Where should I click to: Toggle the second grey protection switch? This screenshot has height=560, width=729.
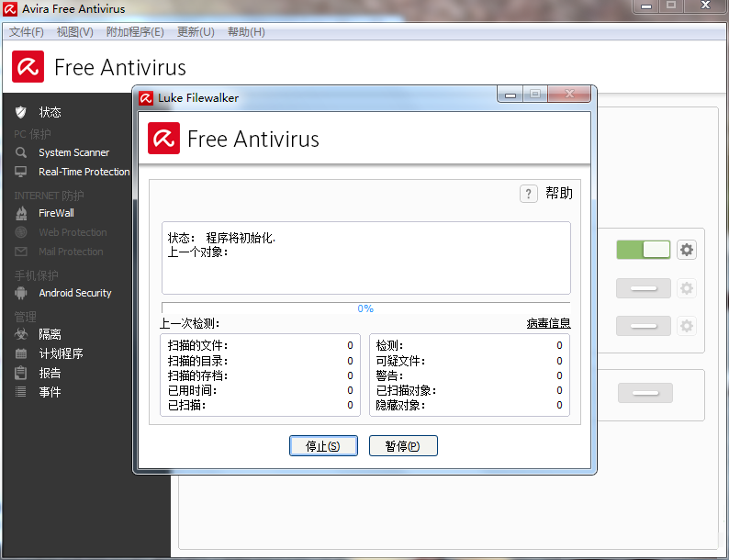[x=644, y=288]
